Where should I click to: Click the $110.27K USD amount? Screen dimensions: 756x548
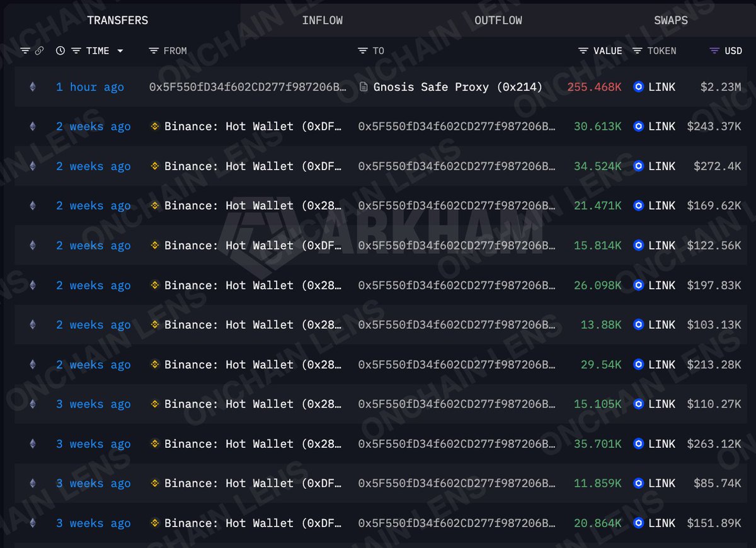[714, 404]
